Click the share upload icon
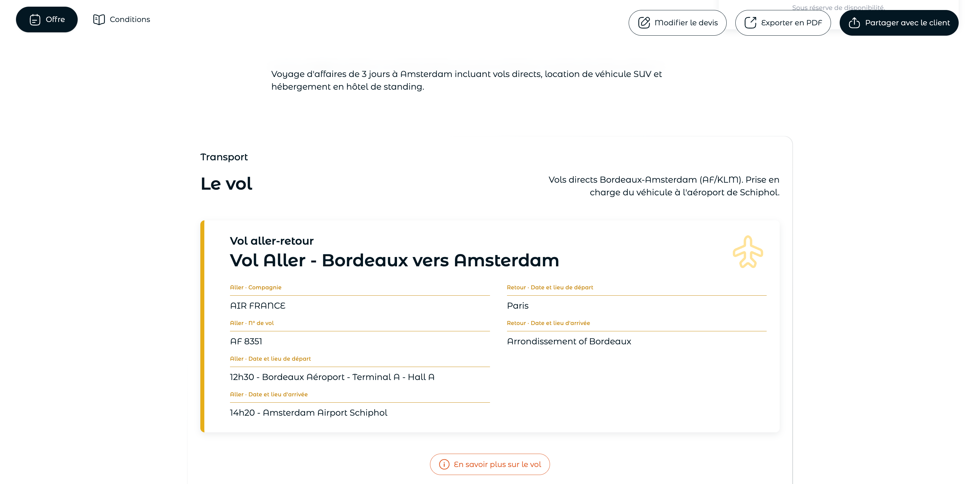This screenshot has width=980, height=484. pyautogui.click(x=854, y=23)
